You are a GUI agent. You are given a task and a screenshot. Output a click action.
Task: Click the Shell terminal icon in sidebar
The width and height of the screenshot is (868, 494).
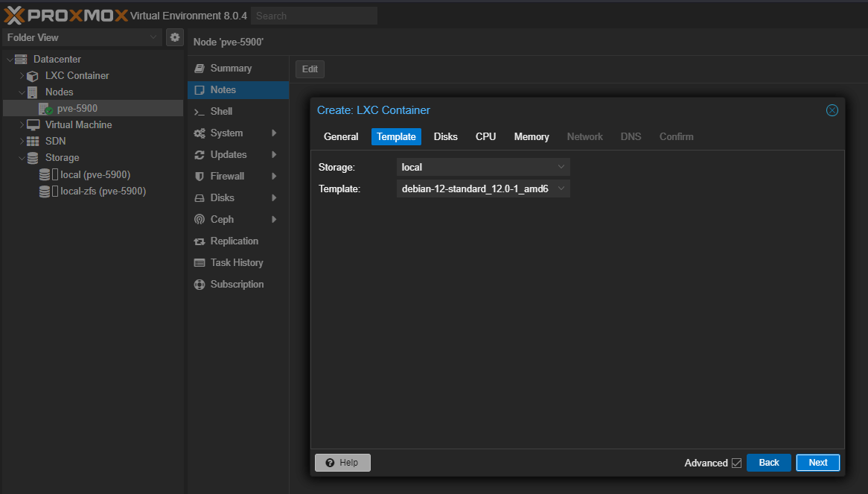tap(199, 112)
